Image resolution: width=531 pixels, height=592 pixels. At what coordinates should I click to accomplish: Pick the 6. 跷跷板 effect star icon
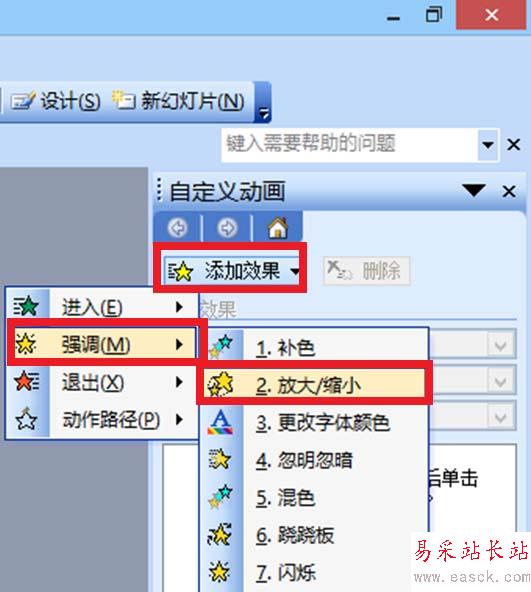coord(220,535)
